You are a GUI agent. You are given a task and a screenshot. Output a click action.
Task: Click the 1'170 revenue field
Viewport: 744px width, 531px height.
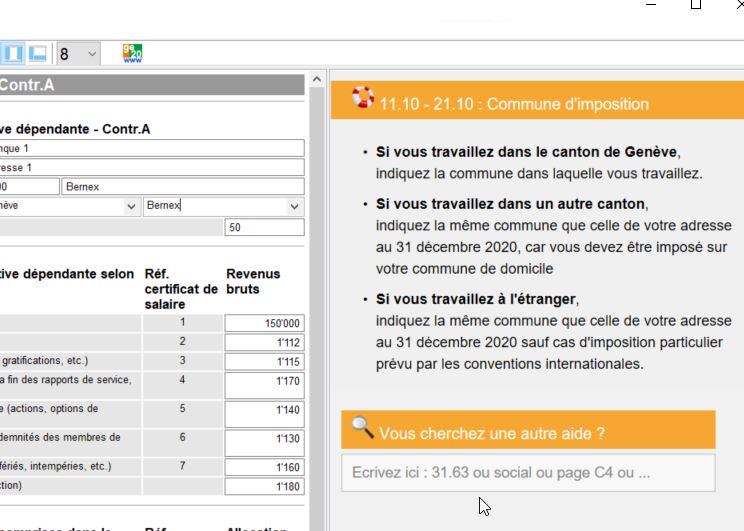click(x=264, y=385)
